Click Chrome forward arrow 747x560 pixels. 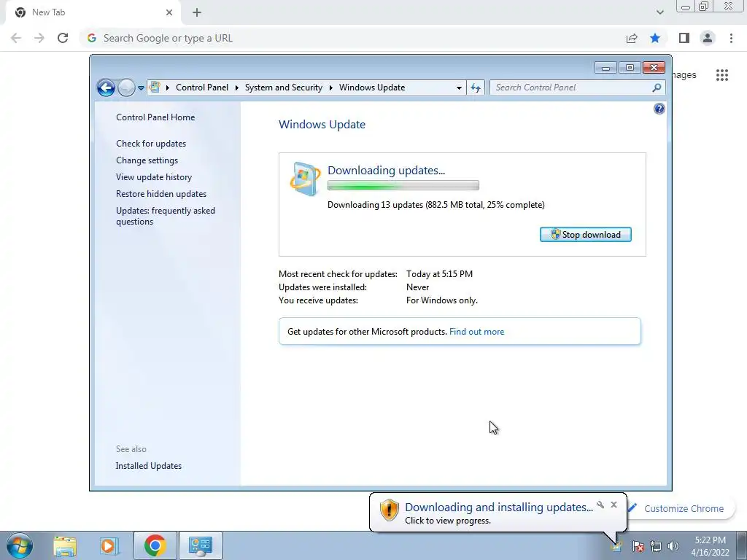pyautogui.click(x=39, y=38)
